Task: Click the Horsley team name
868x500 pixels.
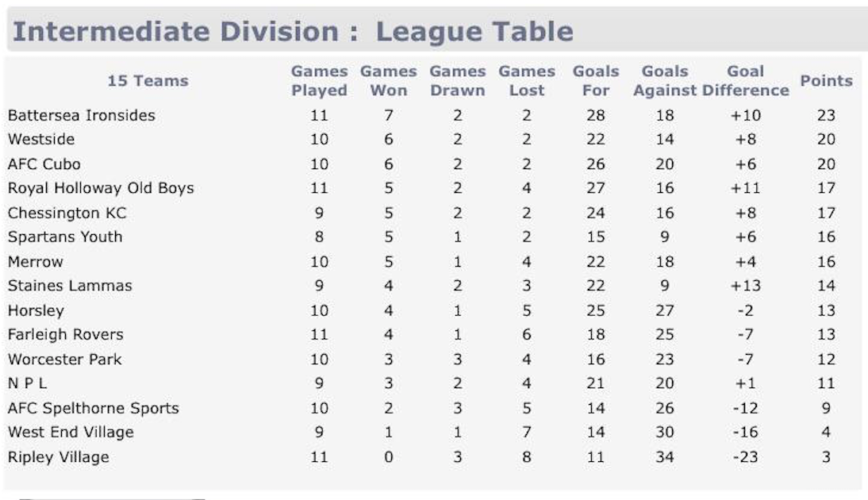Action: point(36,310)
